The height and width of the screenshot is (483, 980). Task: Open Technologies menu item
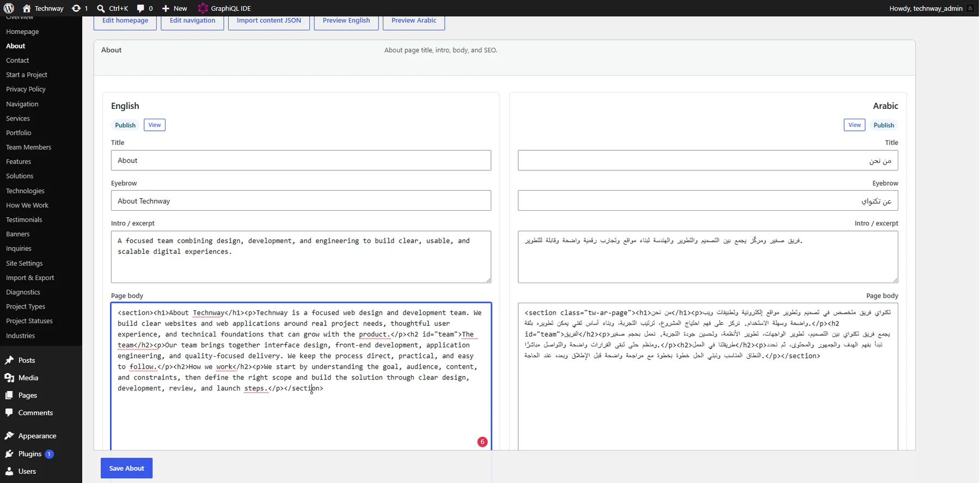pyautogui.click(x=25, y=191)
